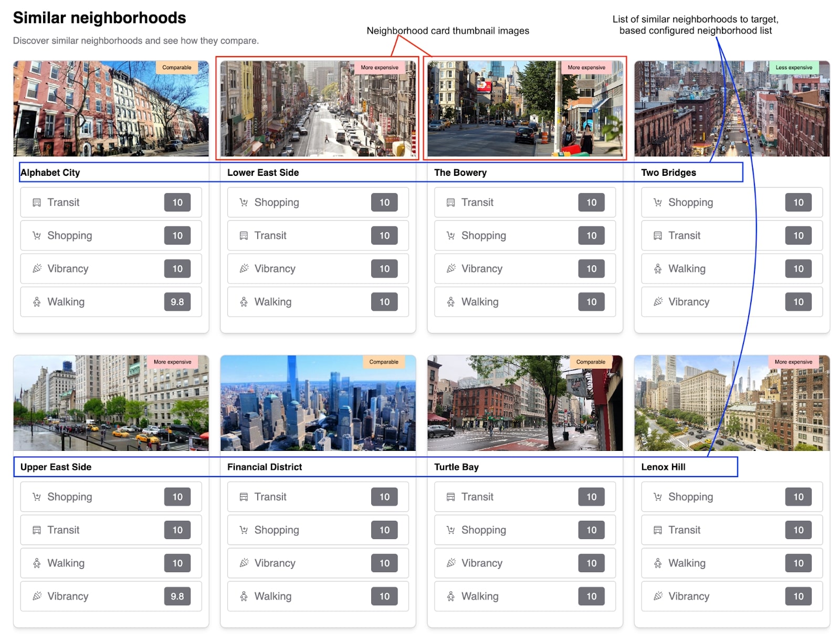Select the Upper East Side neighborhood title
This screenshot has height=642, width=840.
pyautogui.click(x=56, y=467)
